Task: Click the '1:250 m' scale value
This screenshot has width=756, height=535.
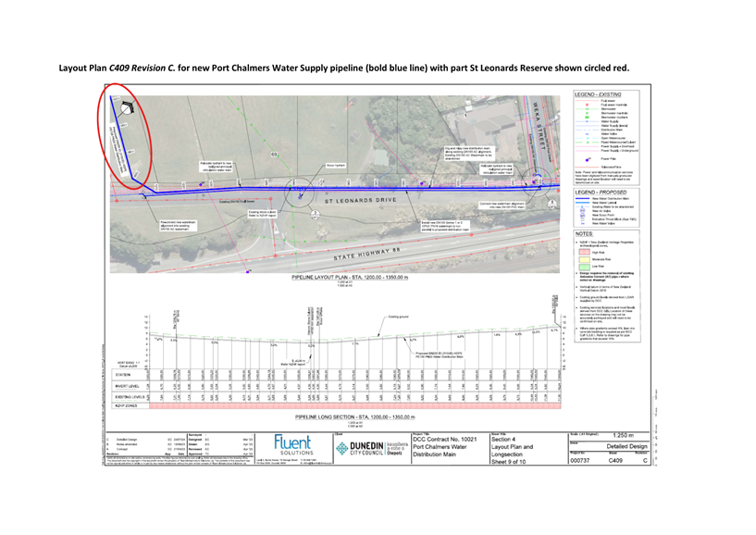Action: pos(623,436)
